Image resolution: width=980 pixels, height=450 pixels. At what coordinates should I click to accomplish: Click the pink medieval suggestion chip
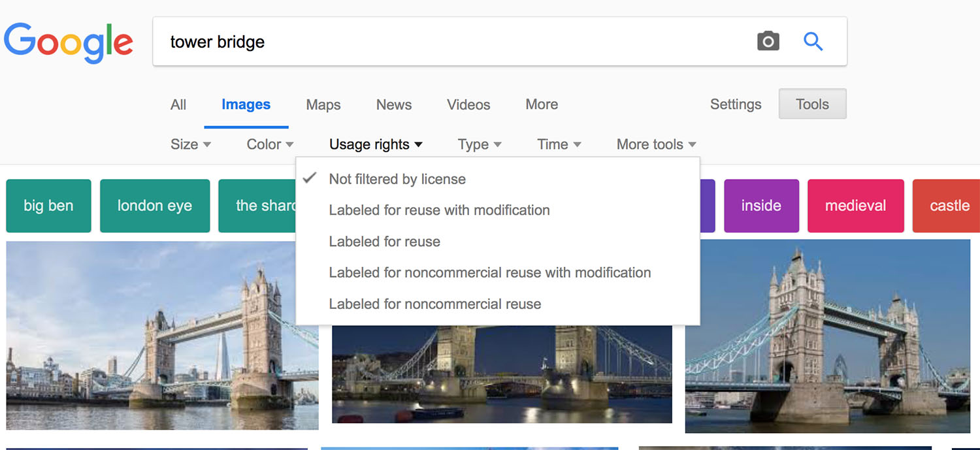tap(855, 206)
